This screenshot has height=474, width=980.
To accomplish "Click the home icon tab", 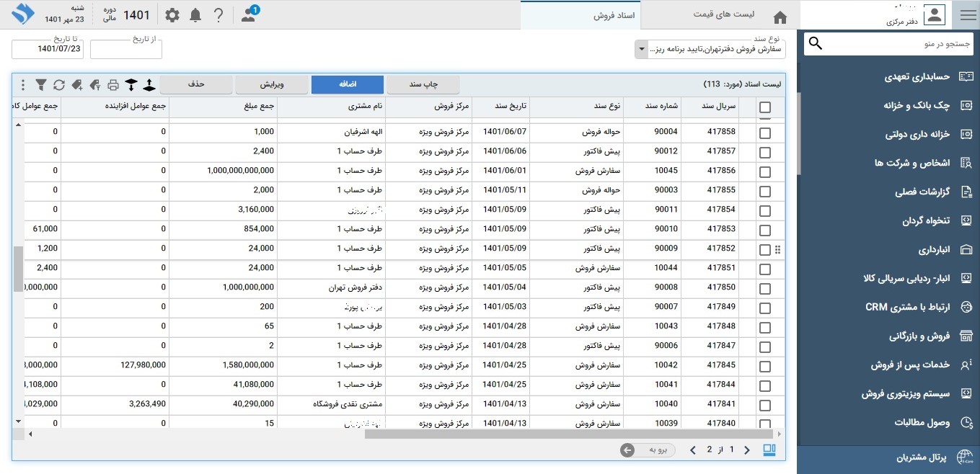I will 780,17.
